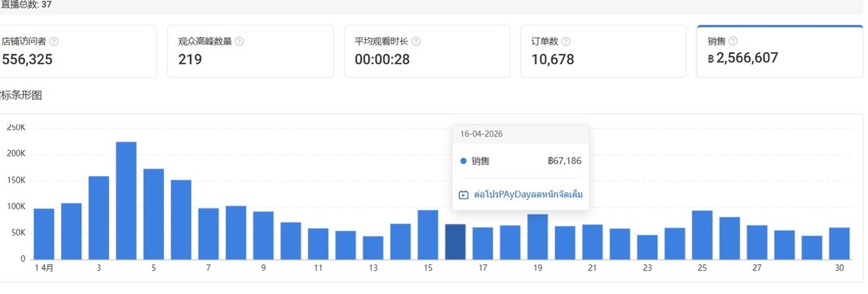
Task: Click the 200K y-axis label
Action: [15, 154]
